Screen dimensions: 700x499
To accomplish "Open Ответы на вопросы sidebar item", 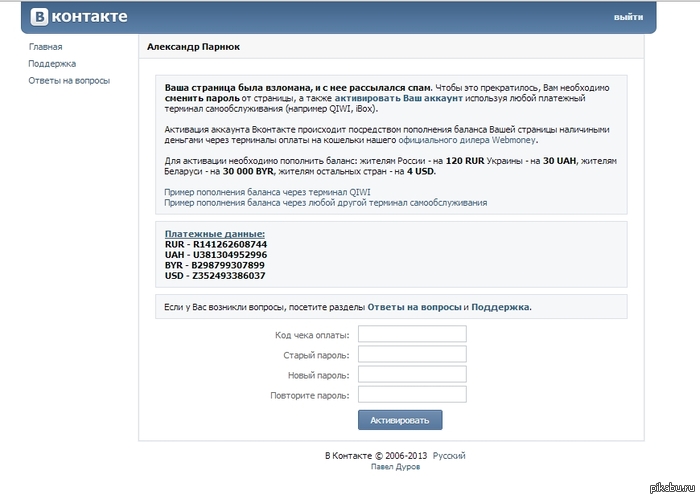I will 69,81.
